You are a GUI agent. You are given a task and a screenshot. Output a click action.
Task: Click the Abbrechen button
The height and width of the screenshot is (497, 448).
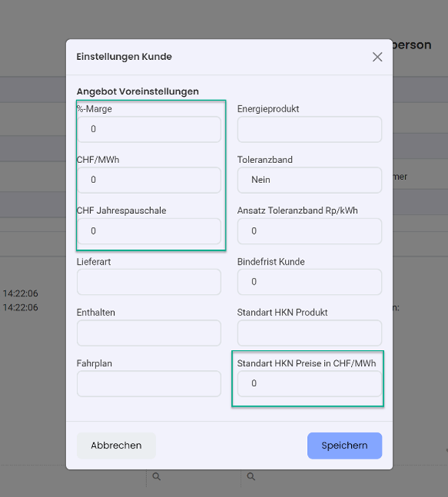click(116, 445)
